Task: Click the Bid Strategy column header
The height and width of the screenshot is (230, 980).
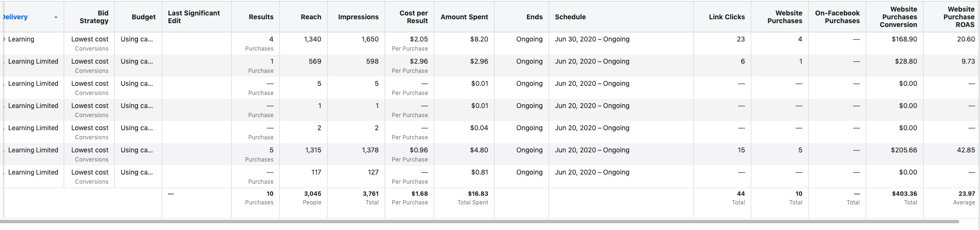Action: tap(94, 17)
